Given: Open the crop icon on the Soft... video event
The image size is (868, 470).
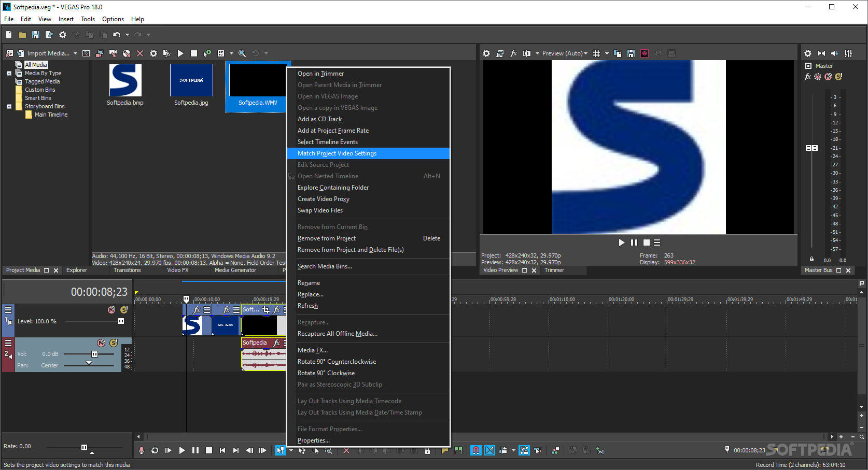Looking at the screenshot, I should pos(266,309).
